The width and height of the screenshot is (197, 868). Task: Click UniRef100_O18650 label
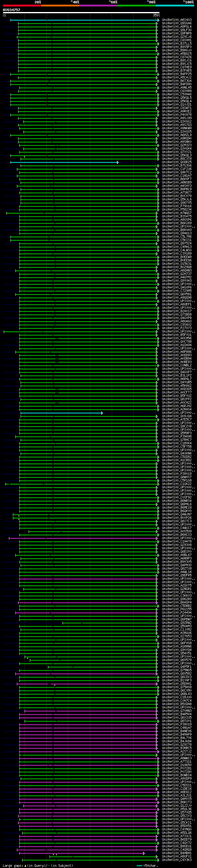[x=177, y=765]
